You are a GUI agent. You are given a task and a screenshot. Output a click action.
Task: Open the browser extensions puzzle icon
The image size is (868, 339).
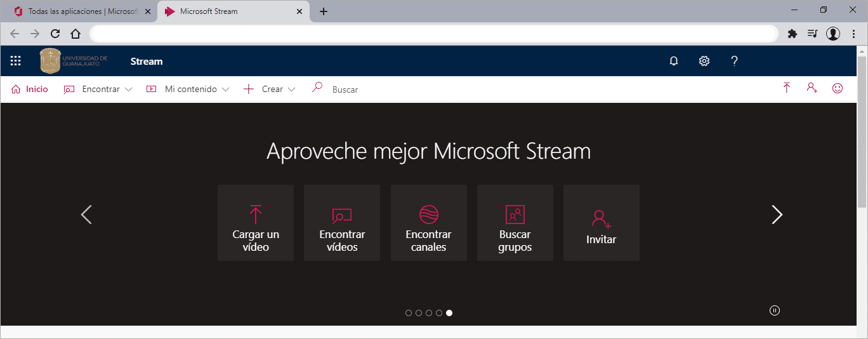(x=792, y=34)
